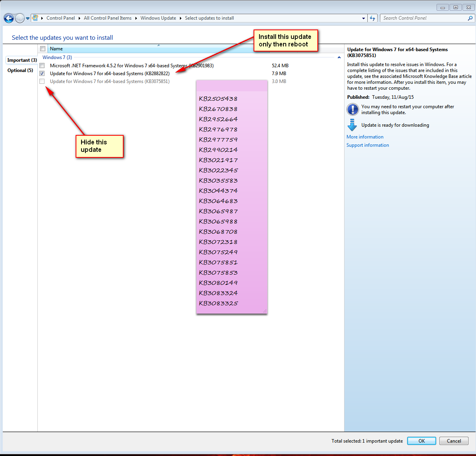
Task: Click KB2505438 on the pink sticky note
Action: [218, 99]
